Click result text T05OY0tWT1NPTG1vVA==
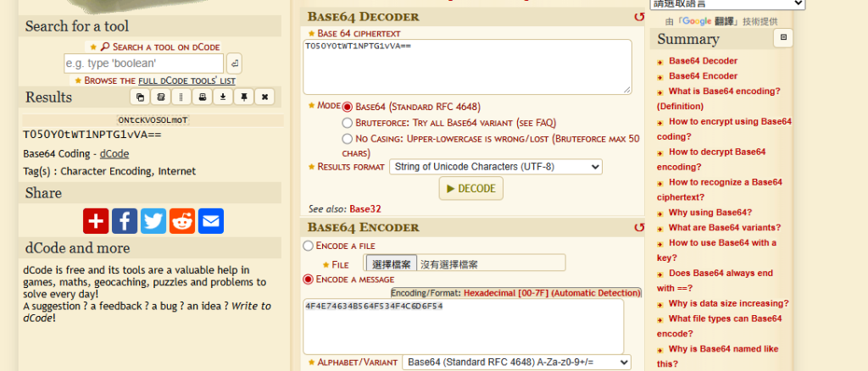Screen dimensions: 868x371 [92, 135]
